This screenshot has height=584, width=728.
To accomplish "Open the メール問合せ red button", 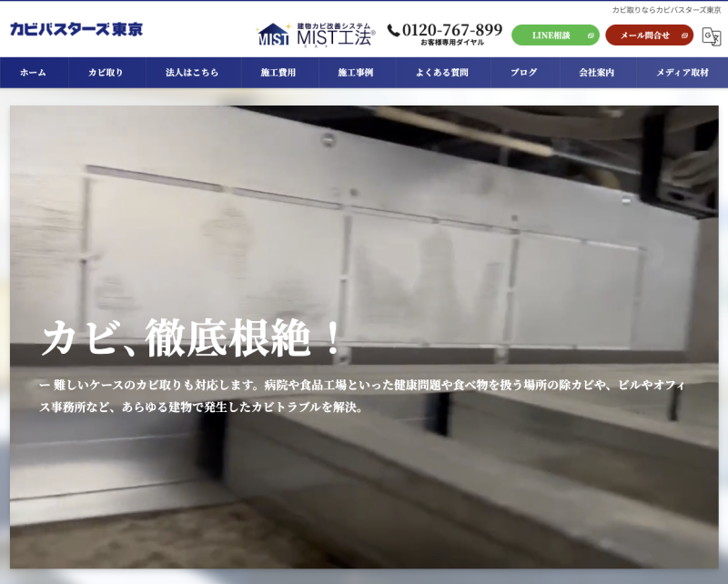I will (x=644, y=35).
